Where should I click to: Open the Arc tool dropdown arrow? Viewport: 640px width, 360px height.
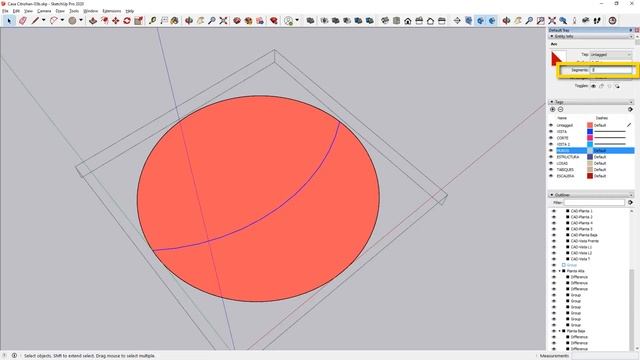(x=62, y=20)
